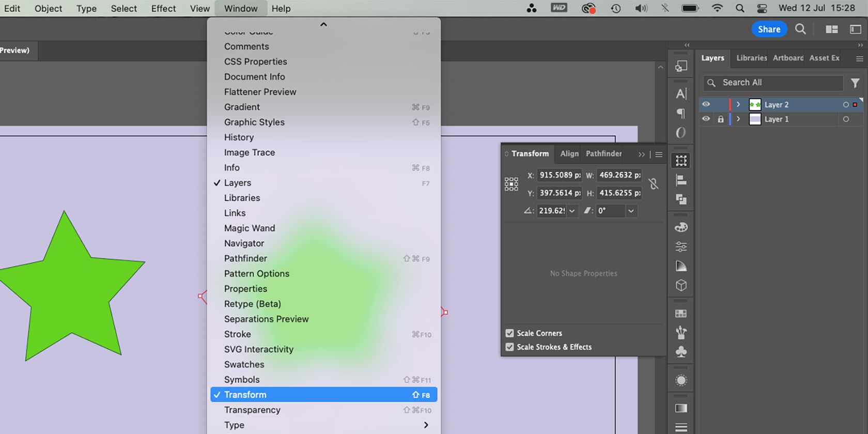
Task: Open the Gradient panel icon in the dock
Action: (x=681, y=408)
